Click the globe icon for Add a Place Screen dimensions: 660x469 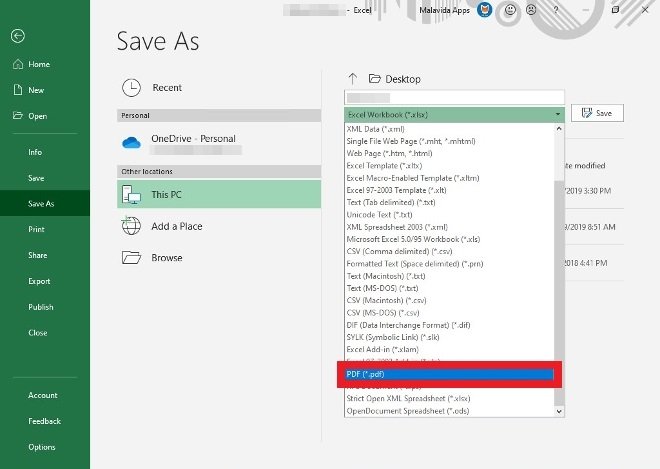click(131, 226)
